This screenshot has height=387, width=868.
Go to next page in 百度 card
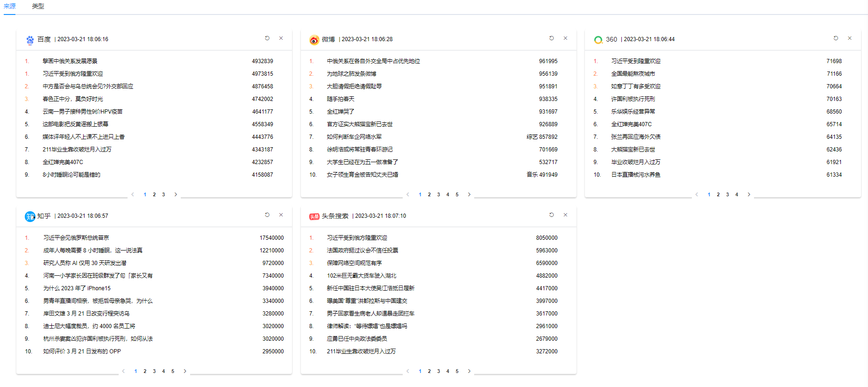(176, 194)
